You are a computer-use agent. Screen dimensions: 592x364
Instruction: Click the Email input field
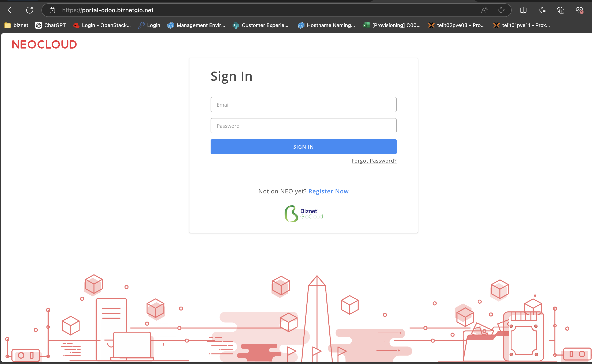[303, 105]
